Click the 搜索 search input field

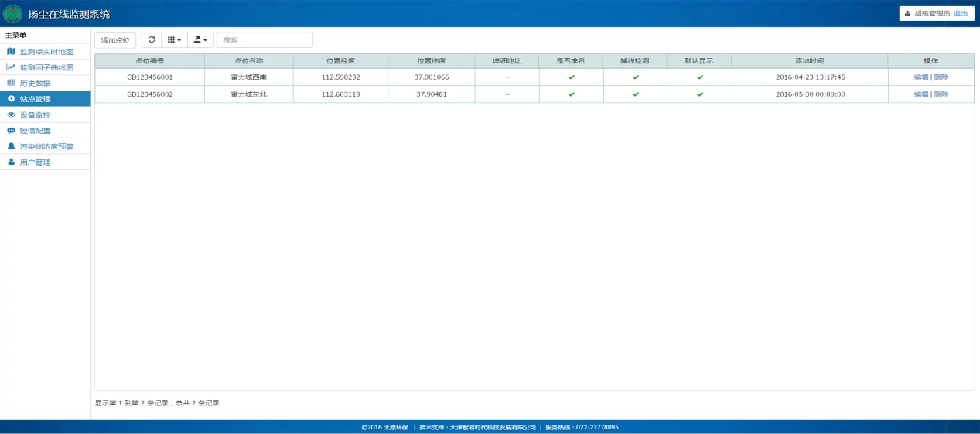[265, 40]
